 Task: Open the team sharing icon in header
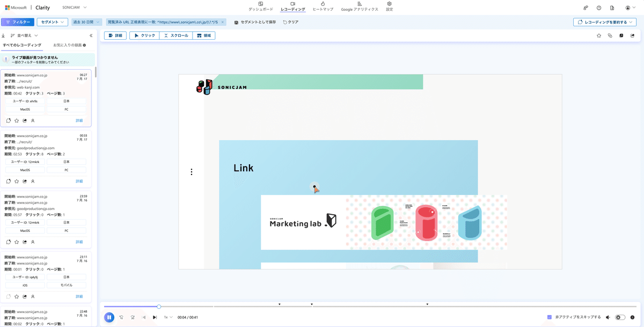pos(586,8)
